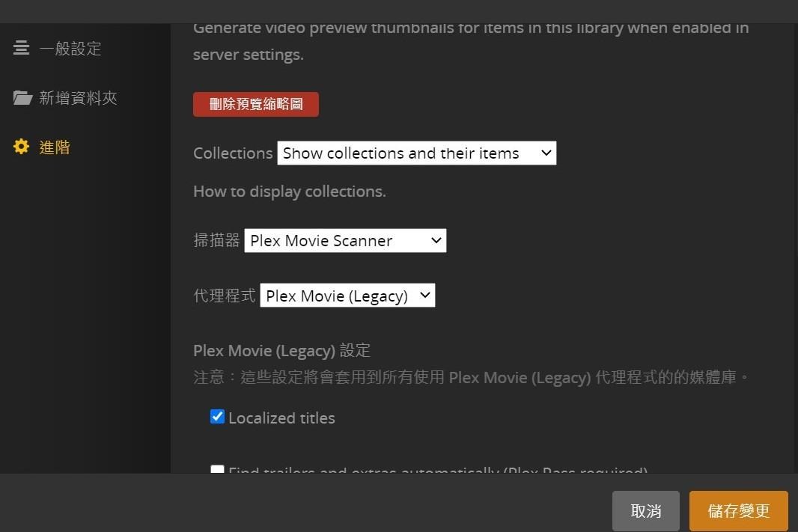Click the arrow on Plex Movie Scanner dropdown
Viewport: 798px width, 532px height.
click(x=436, y=240)
